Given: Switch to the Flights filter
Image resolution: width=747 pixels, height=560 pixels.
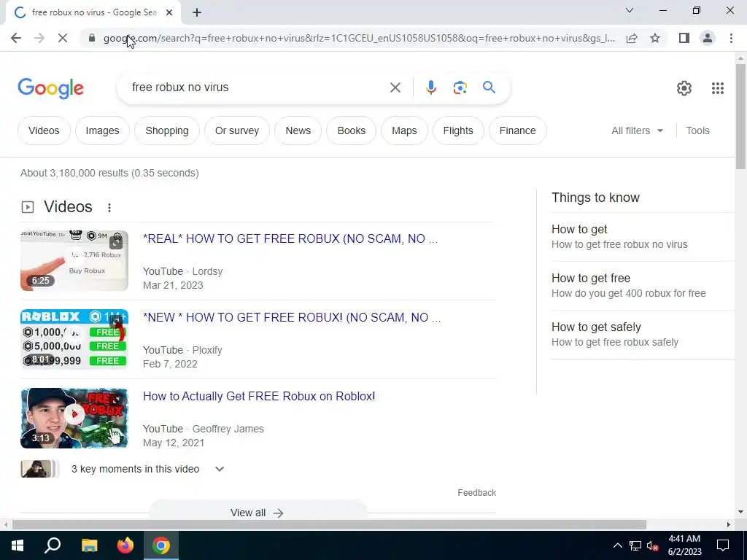Looking at the screenshot, I should coord(458,131).
